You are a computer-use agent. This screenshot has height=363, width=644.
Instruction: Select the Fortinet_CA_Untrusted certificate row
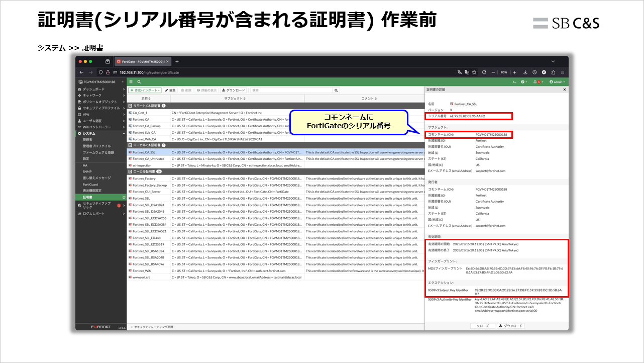(276, 158)
